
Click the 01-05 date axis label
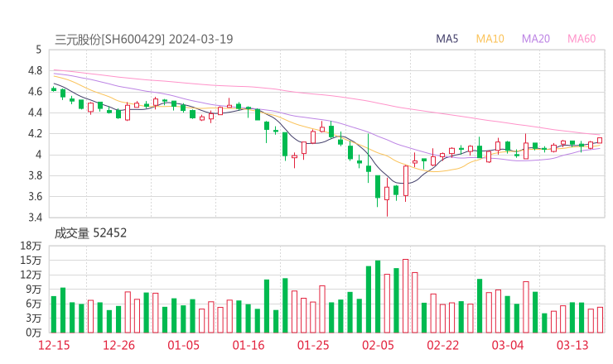pos(183,345)
